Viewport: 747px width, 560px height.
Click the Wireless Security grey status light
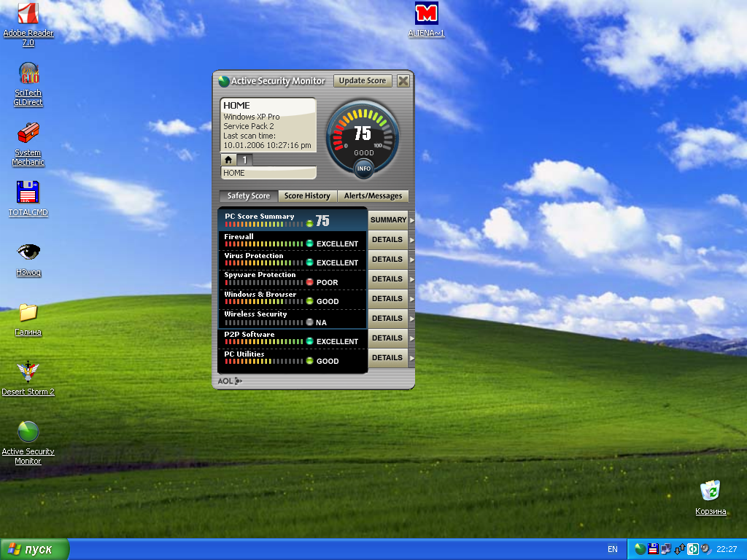coord(309,322)
